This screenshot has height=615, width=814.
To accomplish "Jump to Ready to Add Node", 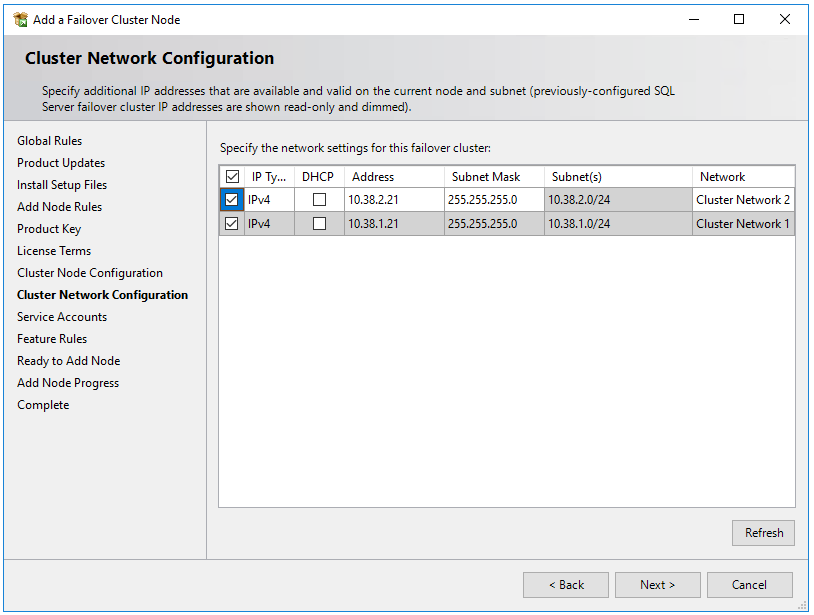I will click(68, 360).
